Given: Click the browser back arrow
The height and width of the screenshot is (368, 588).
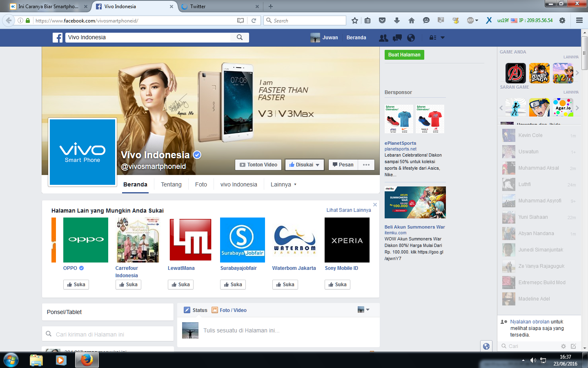Looking at the screenshot, I should 9,20.
